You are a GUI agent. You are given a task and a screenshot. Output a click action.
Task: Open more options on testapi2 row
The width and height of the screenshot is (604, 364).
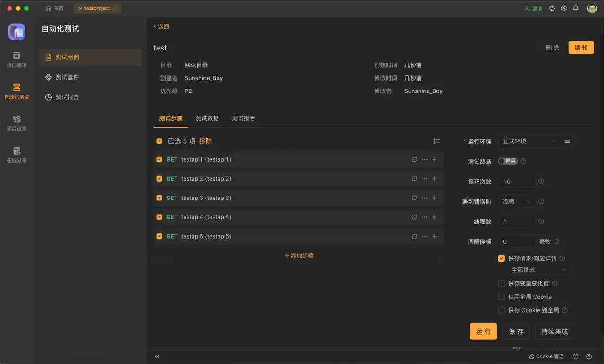424,179
